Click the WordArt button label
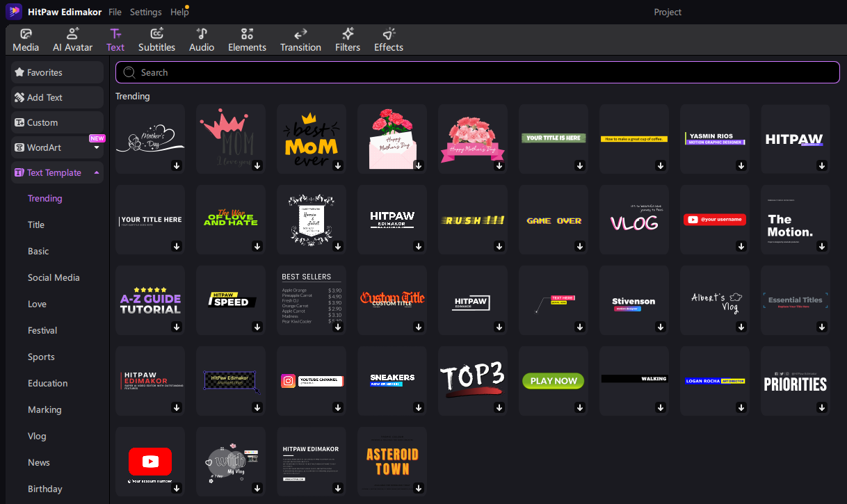Image resolution: width=847 pixels, height=504 pixels. point(44,148)
